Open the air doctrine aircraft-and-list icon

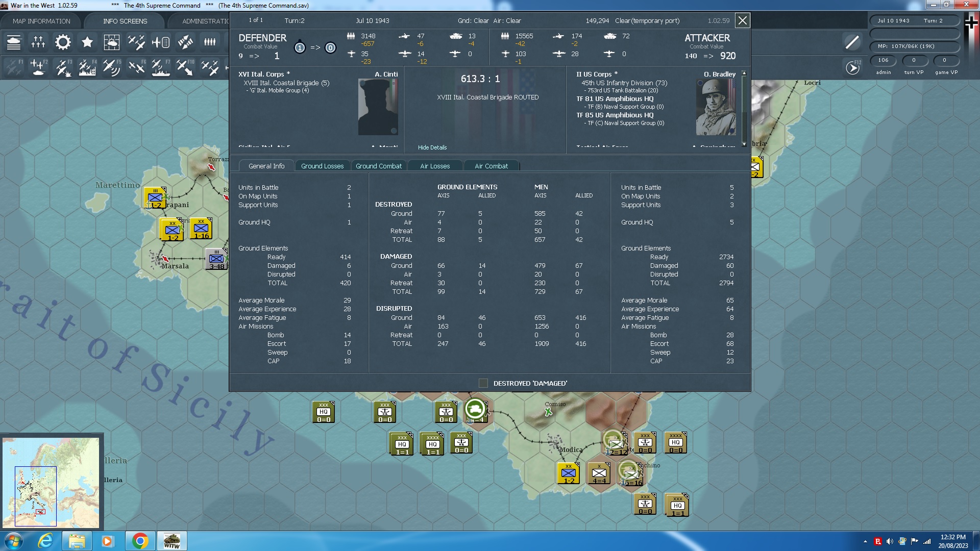pyautogui.click(x=161, y=42)
